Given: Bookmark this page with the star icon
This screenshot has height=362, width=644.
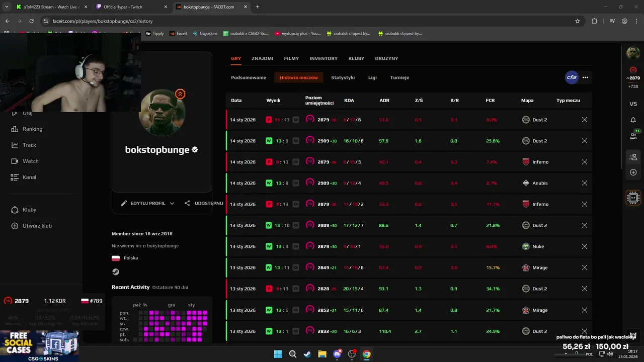Looking at the screenshot, I should [x=578, y=21].
